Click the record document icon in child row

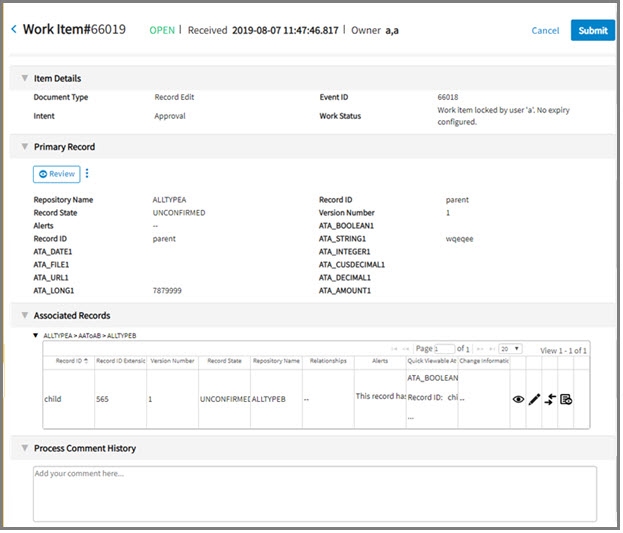click(566, 399)
